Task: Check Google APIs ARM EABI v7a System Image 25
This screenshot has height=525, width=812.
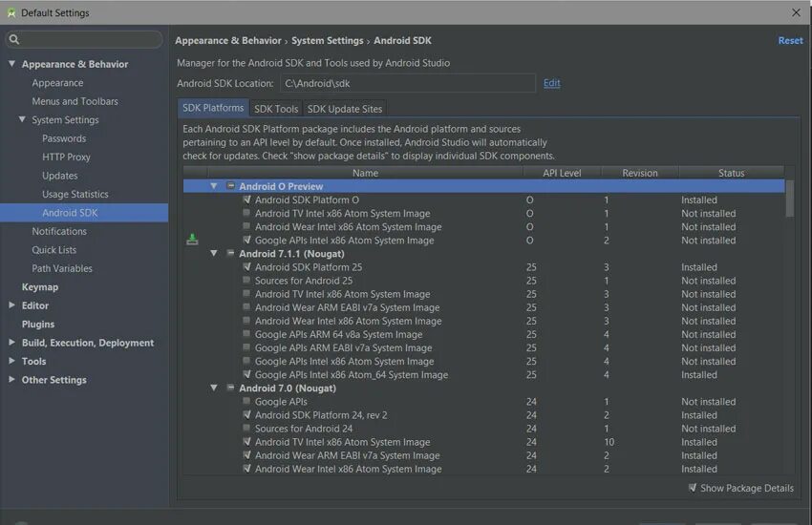Action: (247, 347)
